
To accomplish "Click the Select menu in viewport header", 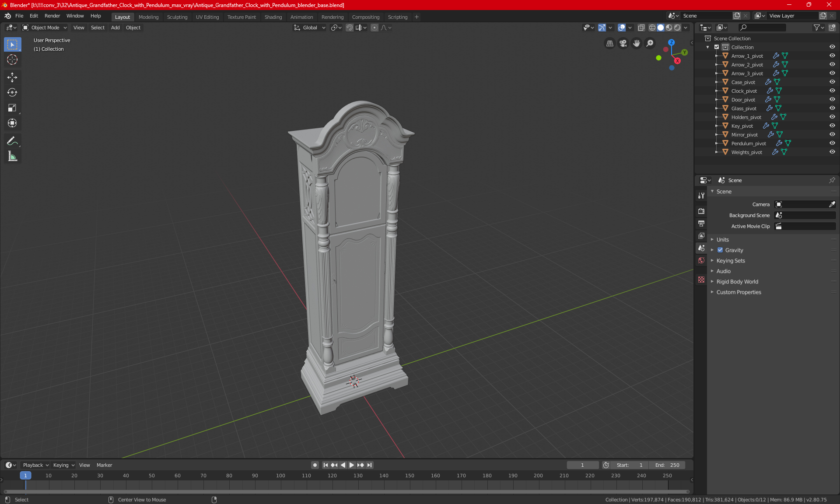I will (x=98, y=28).
